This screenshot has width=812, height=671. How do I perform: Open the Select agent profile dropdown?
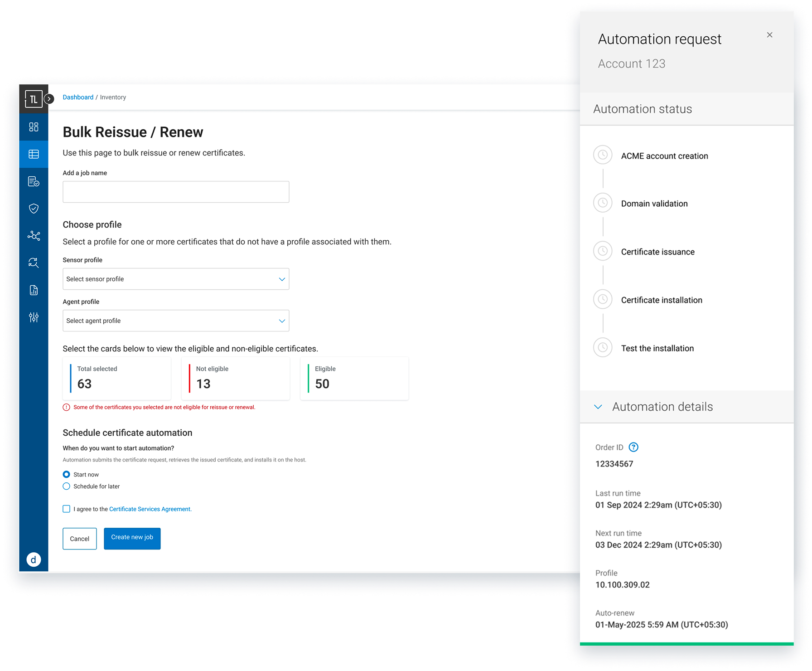pos(176,321)
